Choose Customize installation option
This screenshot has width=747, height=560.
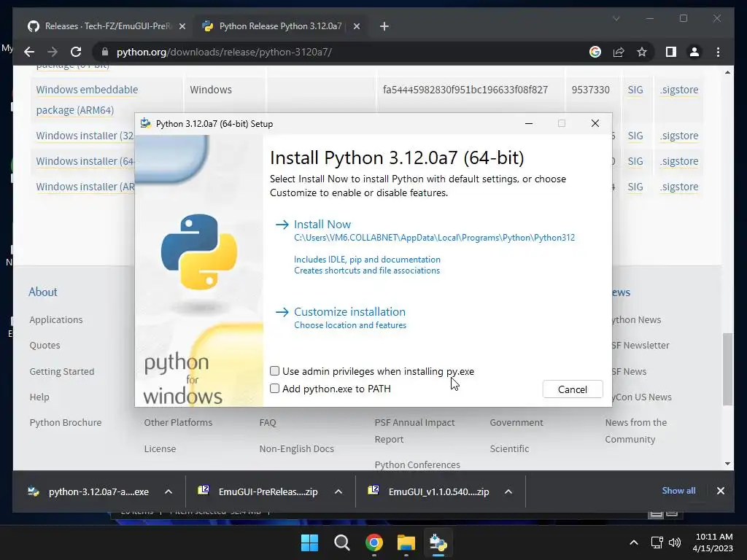[x=349, y=312]
